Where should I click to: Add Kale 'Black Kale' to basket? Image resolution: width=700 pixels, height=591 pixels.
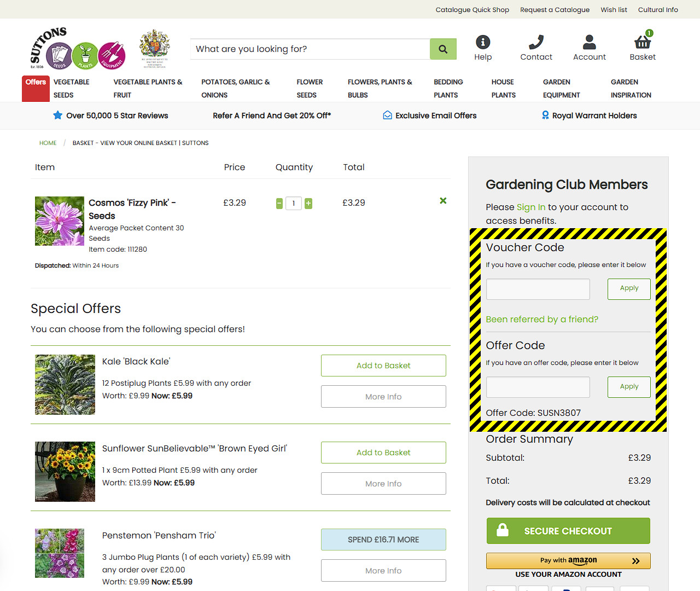pyautogui.click(x=383, y=366)
